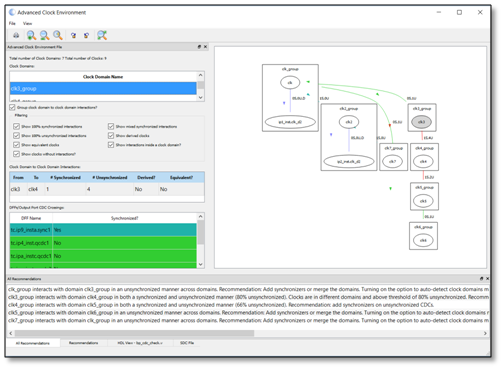Select the clk3 node in diagram
Screen dimensions: 503x369
click(x=421, y=122)
